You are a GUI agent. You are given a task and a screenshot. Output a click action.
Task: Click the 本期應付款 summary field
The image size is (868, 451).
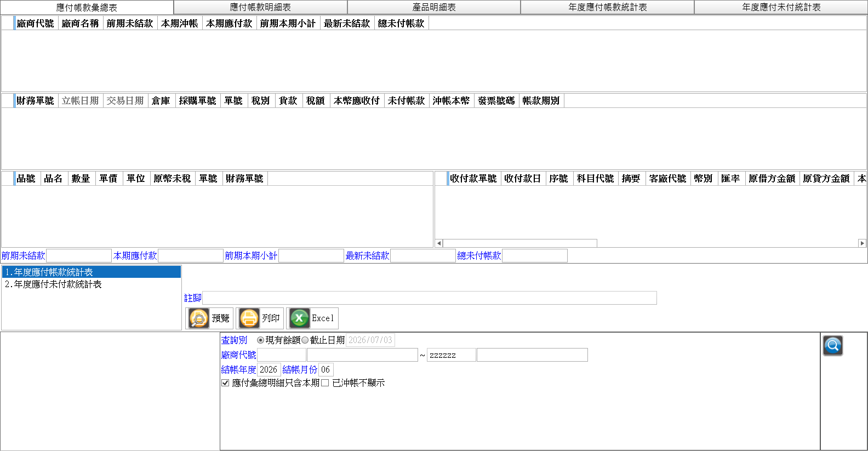pos(191,256)
